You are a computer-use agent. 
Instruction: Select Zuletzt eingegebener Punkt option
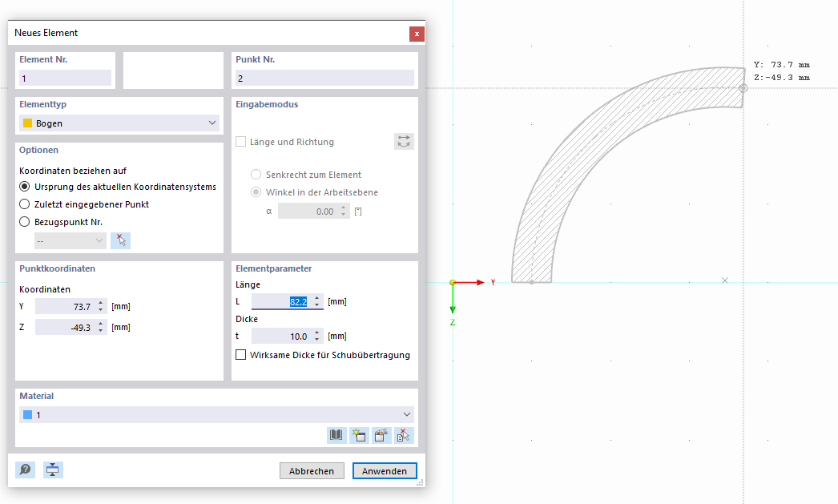tap(24, 204)
